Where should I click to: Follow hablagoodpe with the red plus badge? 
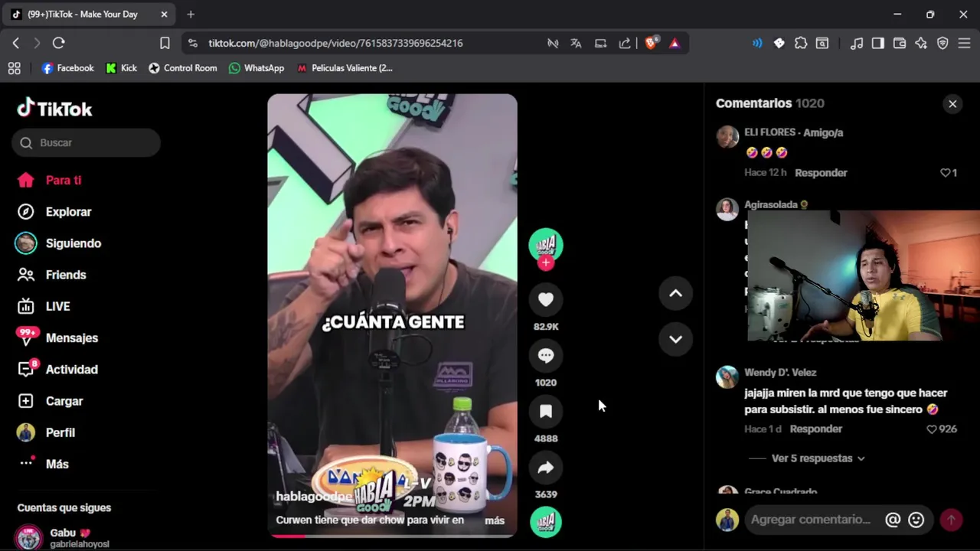(x=546, y=262)
